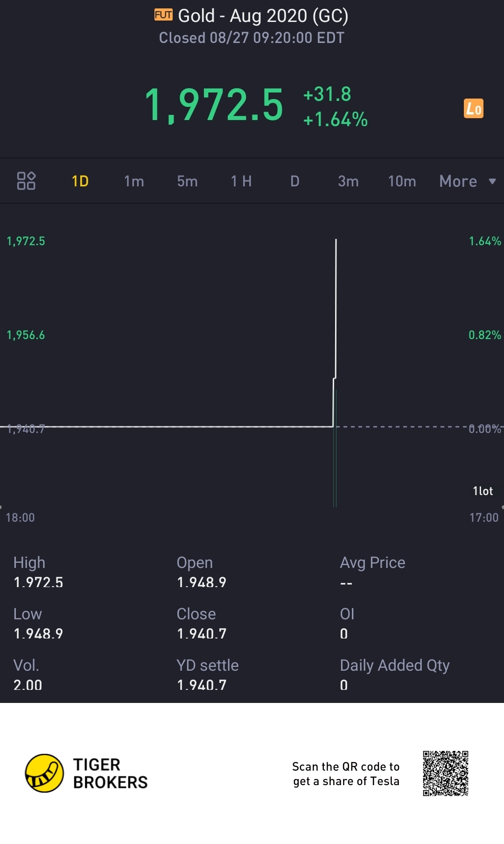Viewport: 504px width, 844px height.
Task: Tap the 1lot volume label
Action: [483, 491]
